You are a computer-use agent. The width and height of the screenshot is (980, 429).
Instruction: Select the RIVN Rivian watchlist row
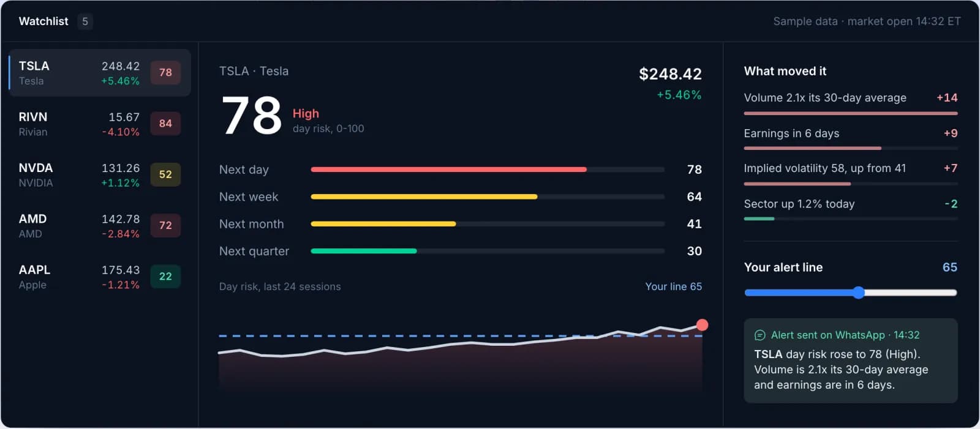(99, 124)
